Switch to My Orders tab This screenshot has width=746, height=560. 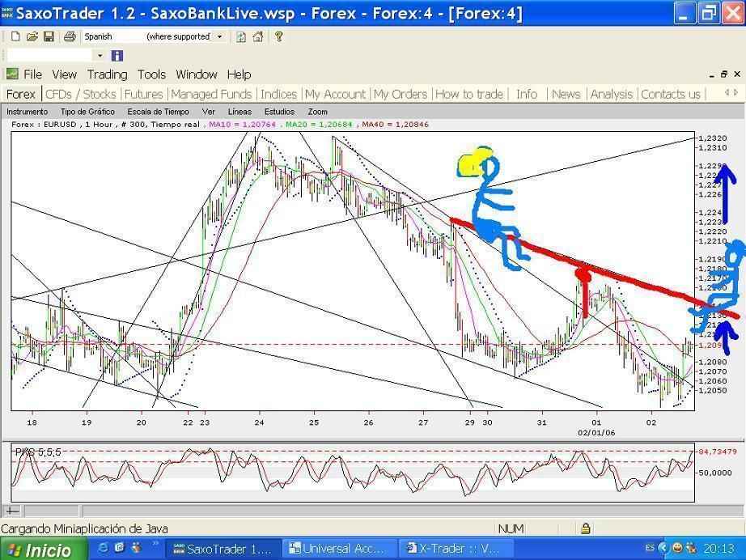click(401, 94)
